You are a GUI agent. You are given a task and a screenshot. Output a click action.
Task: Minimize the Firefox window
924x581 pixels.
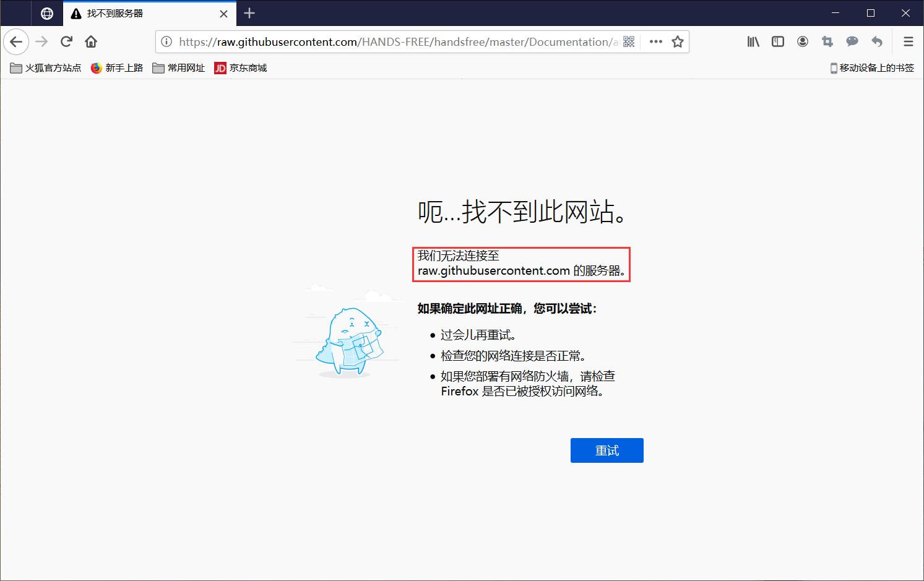[835, 13]
